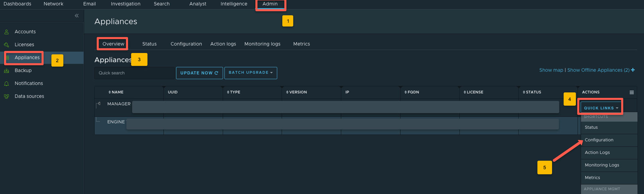Viewport: 644px width, 194px height.
Task: Click the UPDATE NOW button
Action: point(199,73)
